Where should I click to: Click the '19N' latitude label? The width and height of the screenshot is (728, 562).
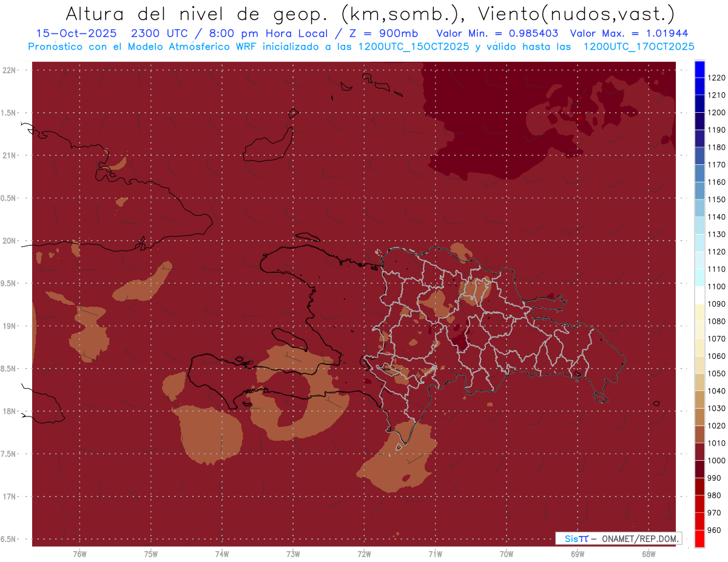tap(10, 326)
